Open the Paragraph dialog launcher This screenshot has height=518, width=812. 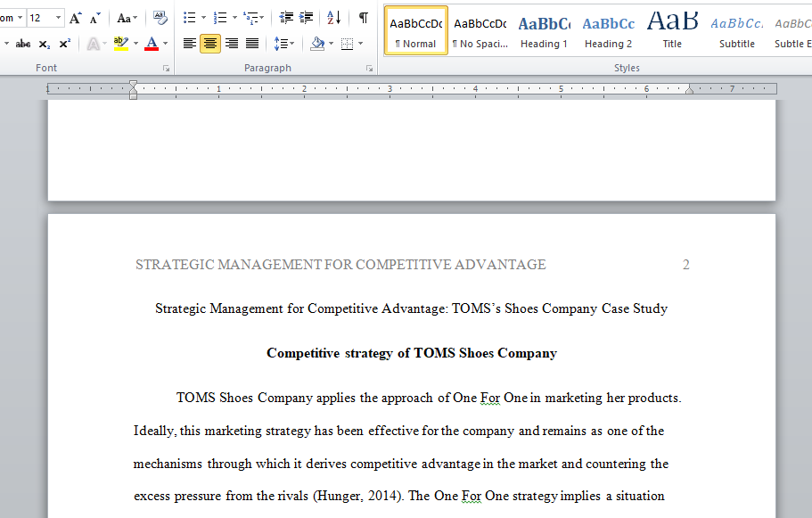[x=369, y=68]
